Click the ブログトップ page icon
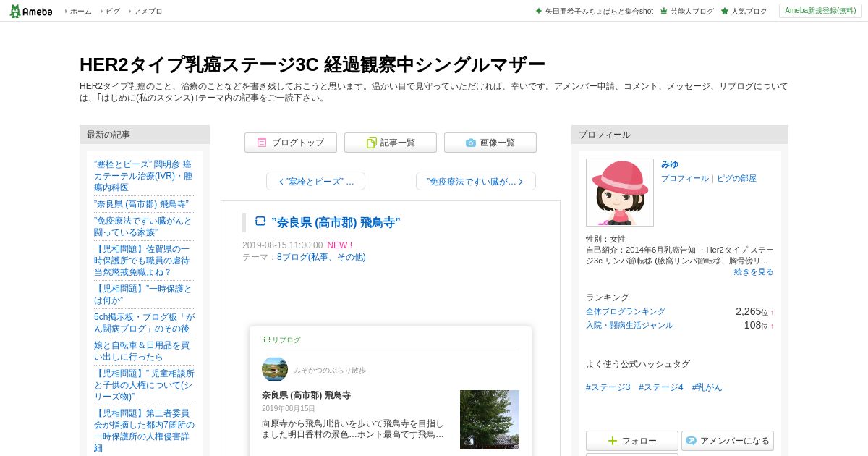The image size is (868, 456). 262,143
